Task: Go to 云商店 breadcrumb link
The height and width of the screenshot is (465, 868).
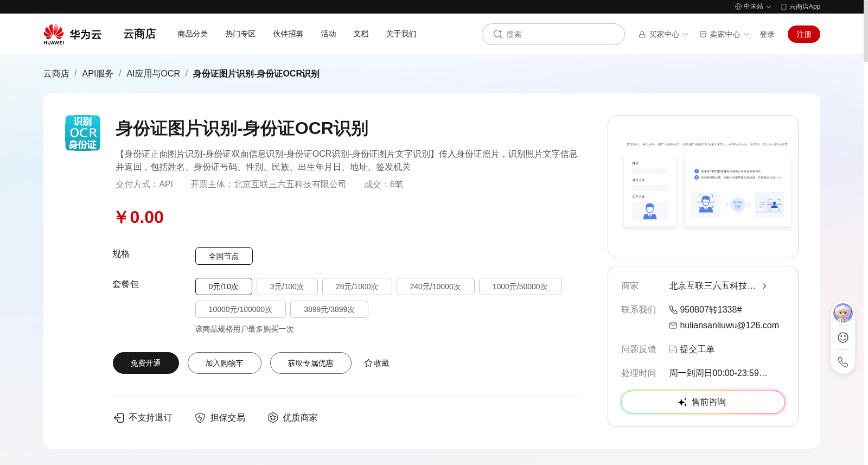Action: [56, 73]
